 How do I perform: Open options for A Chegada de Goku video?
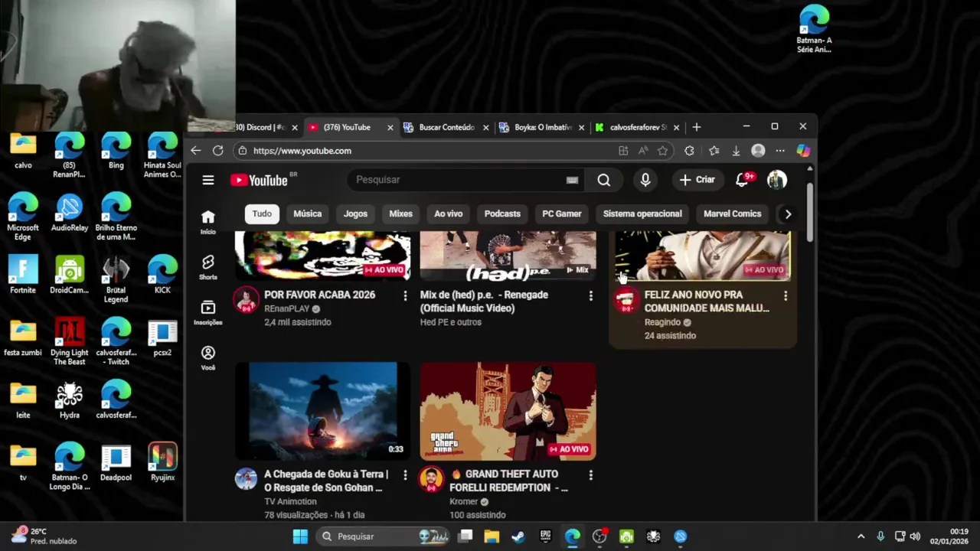tap(405, 475)
